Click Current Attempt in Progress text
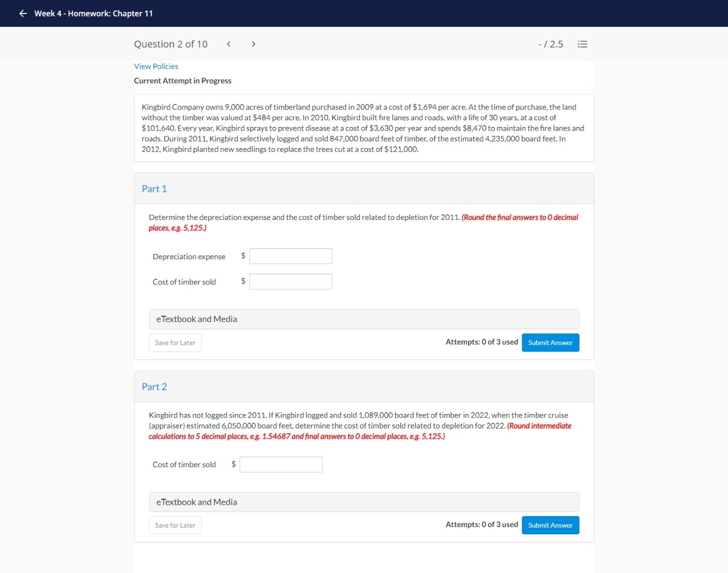This screenshot has width=728, height=573. [183, 81]
